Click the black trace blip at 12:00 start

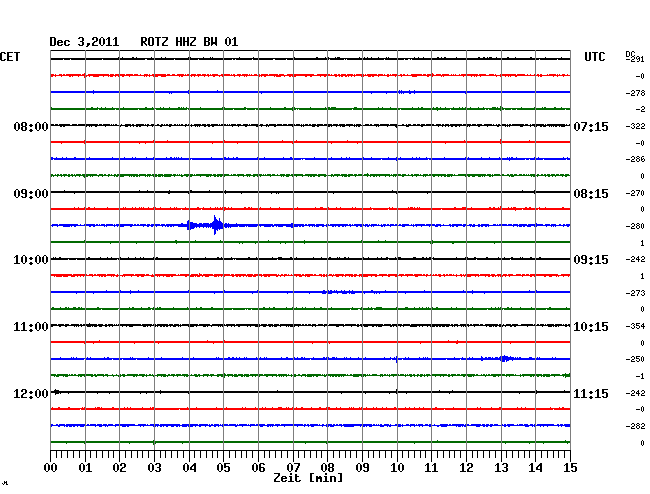tap(56, 392)
